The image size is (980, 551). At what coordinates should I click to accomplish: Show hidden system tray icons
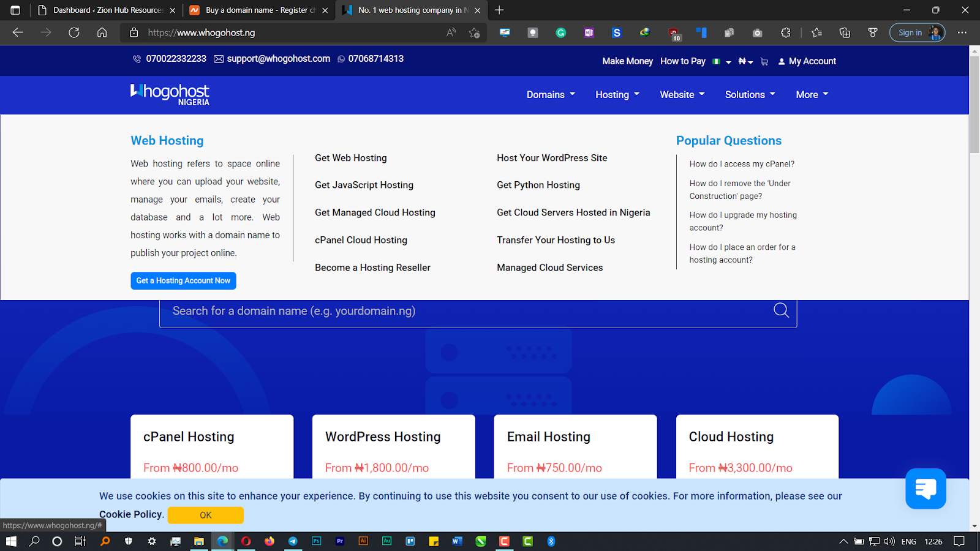tap(843, 541)
